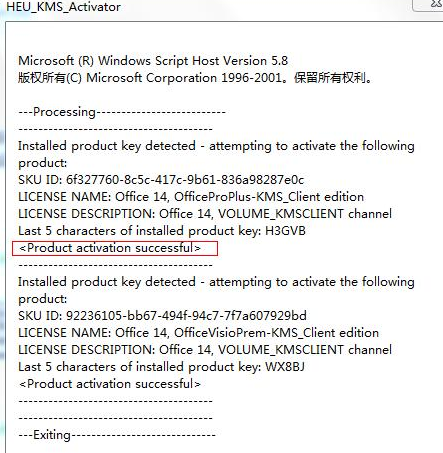This screenshot has width=443, height=453.
Task: Click the second VOLUME_KMSCLIENT license description line
Action: [205, 350]
